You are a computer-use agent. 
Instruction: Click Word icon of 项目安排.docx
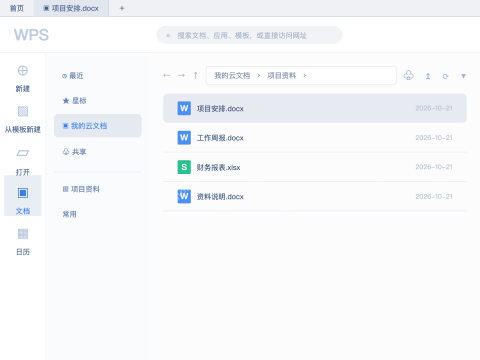pos(184,108)
